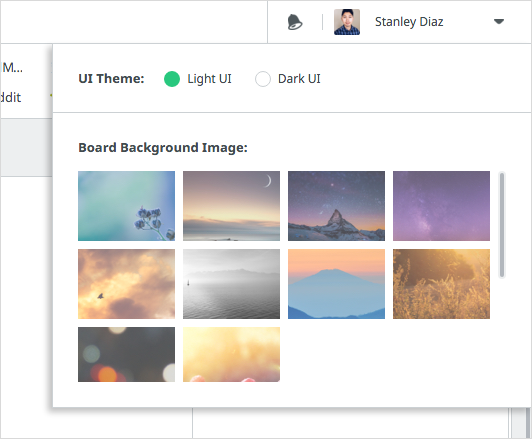Pick the dark bokeh lights background
Image resolution: width=532 pixels, height=439 pixels.
127,355
